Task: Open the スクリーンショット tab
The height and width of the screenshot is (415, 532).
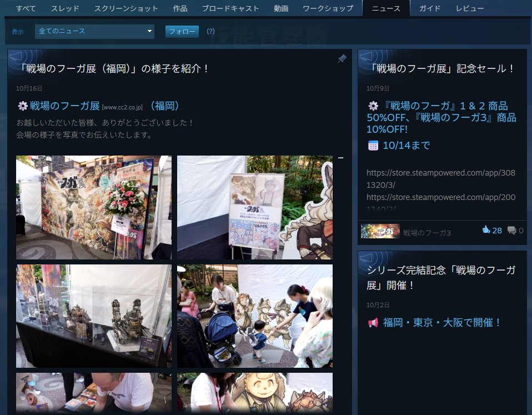Action: coord(126,8)
